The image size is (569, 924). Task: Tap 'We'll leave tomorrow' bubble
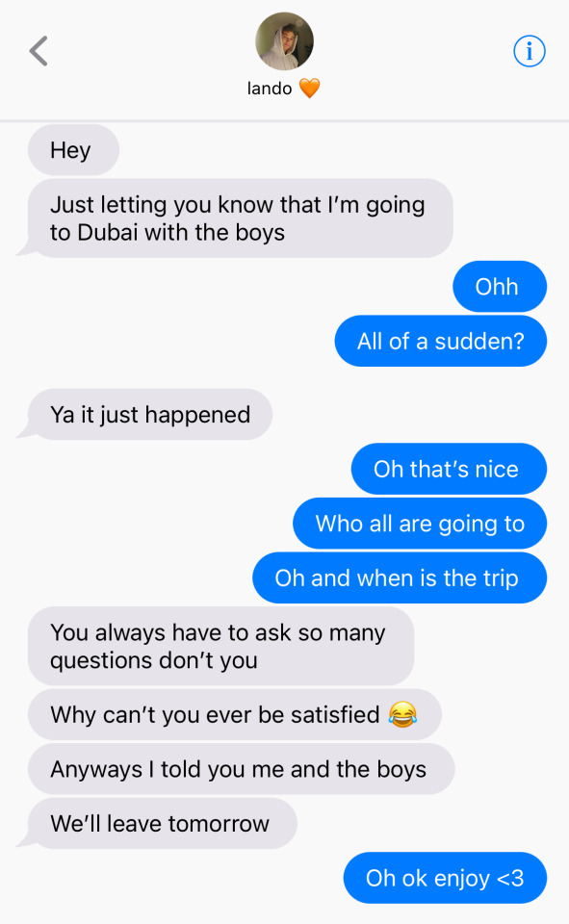[162, 823]
